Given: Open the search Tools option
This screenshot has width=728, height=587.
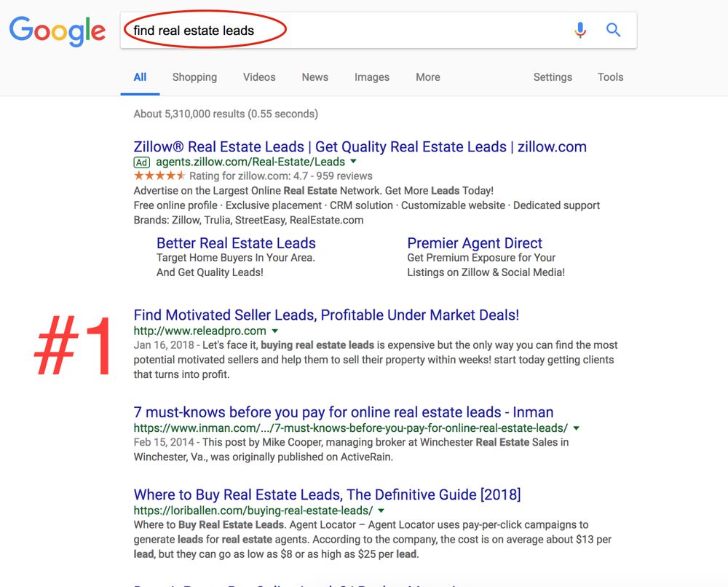Looking at the screenshot, I should point(610,77).
